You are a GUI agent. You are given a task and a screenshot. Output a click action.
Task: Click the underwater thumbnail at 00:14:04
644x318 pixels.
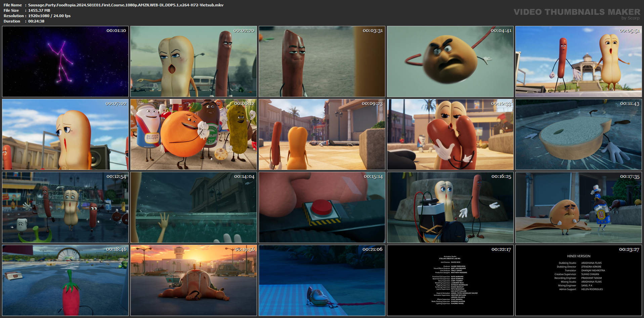[x=194, y=207]
